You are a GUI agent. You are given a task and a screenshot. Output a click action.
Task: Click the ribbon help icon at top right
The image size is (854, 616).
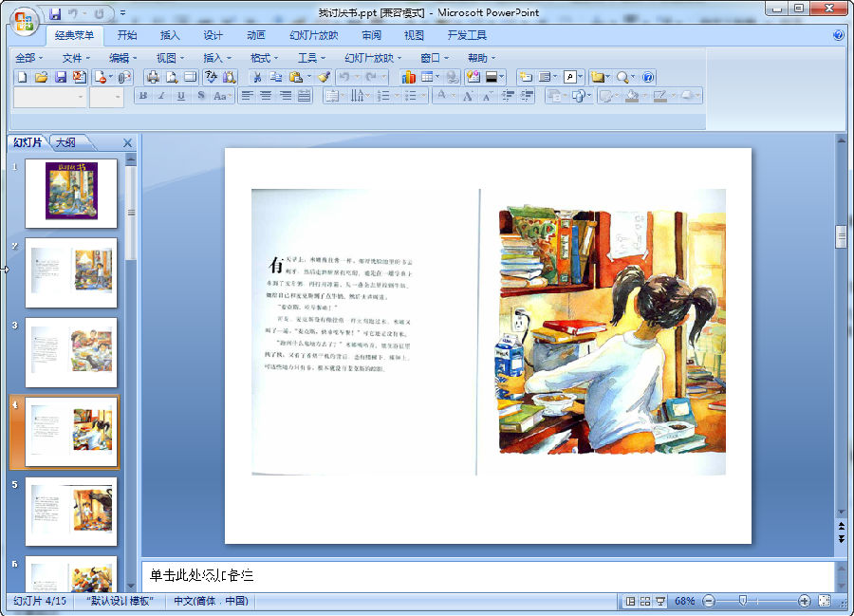[838, 35]
